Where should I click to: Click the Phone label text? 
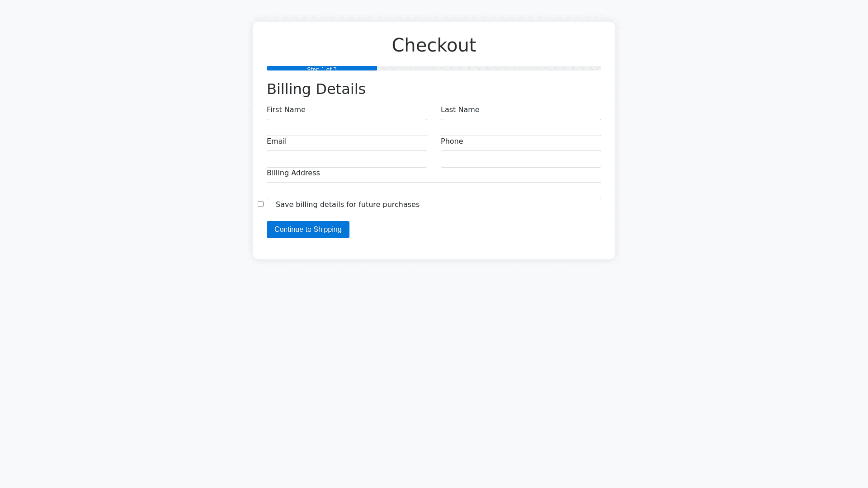point(452,141)
